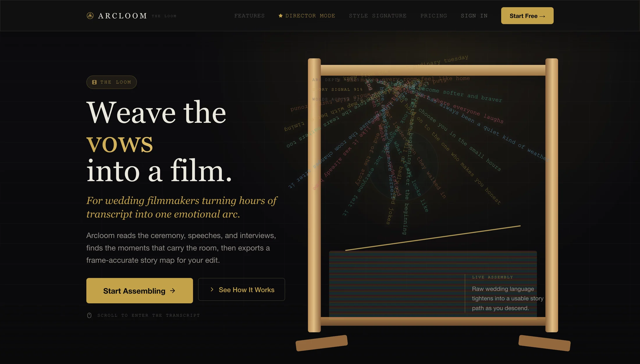Go to Style Signature page

point(378,16)
